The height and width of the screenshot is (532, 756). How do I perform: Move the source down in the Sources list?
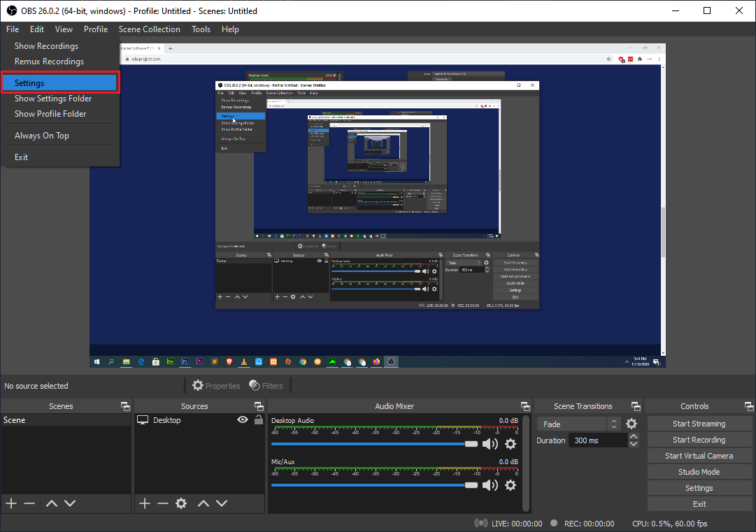[222, 503]
